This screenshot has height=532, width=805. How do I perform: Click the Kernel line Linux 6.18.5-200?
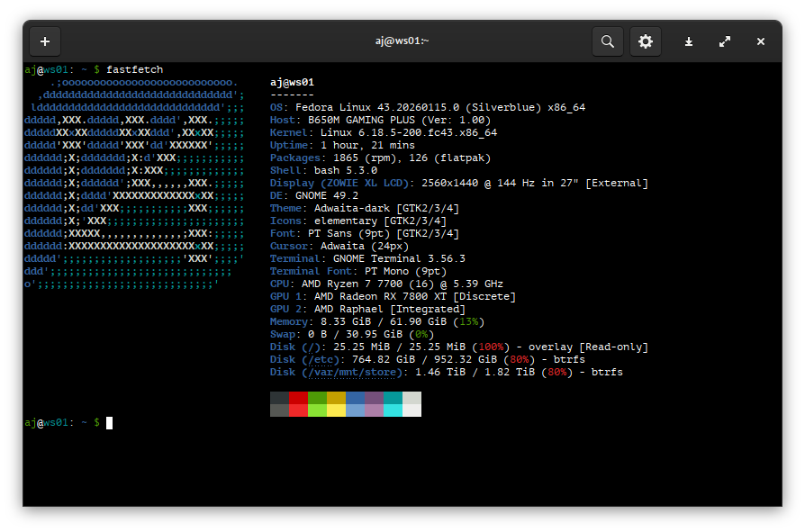384,132
